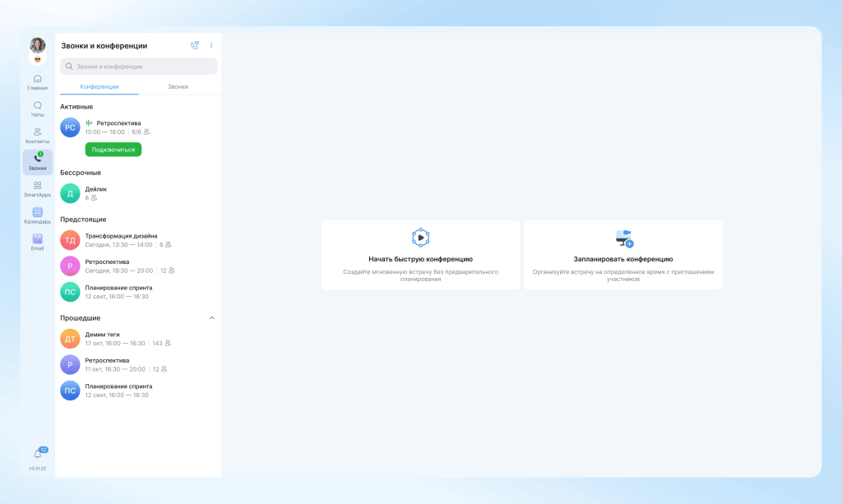Image resolution: width=842 pixels, height=504 pixels.
Task: Go to Контакты contacts section
Action: click(37, 136)
